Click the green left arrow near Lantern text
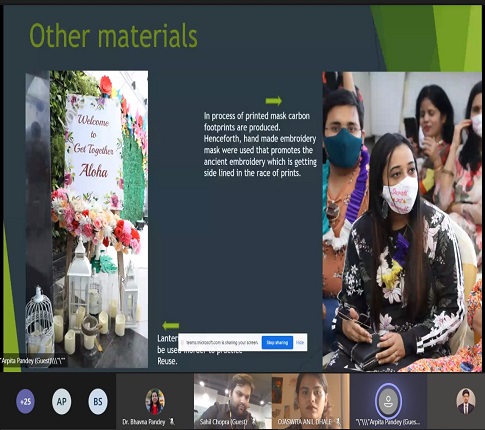Viewport: 485px width, 430px height. tap(171, 325)
